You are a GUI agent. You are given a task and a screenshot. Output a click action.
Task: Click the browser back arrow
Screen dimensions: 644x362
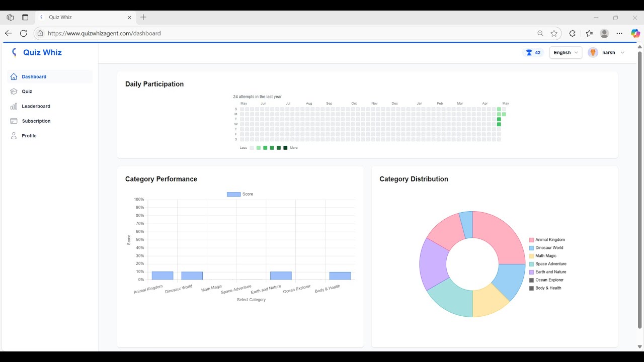point(8,33)
